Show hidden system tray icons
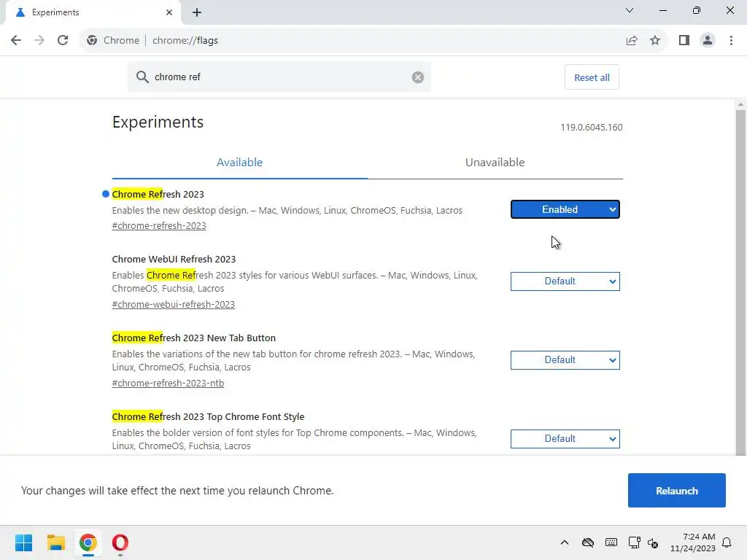 (565, 542)
